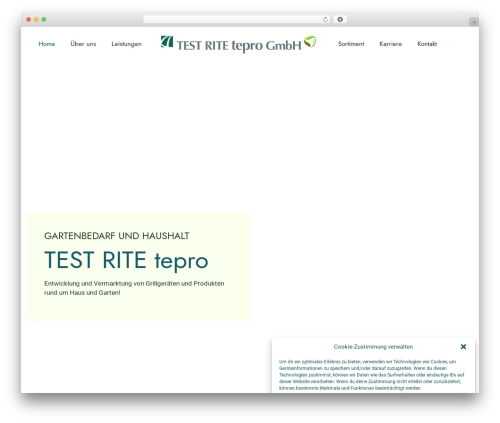
Task: Click the cookie consent explanation paragraph
Action: point(372,375)
